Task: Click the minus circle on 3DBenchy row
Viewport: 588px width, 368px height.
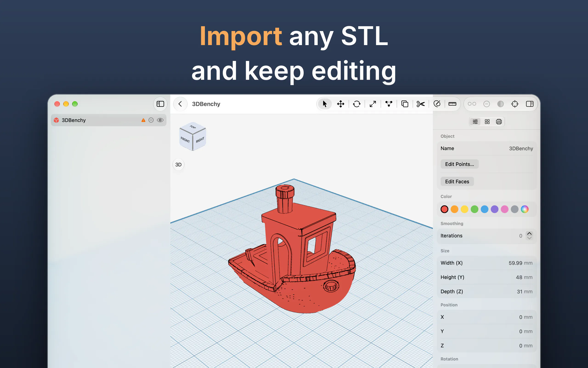Action: (151, 120)
